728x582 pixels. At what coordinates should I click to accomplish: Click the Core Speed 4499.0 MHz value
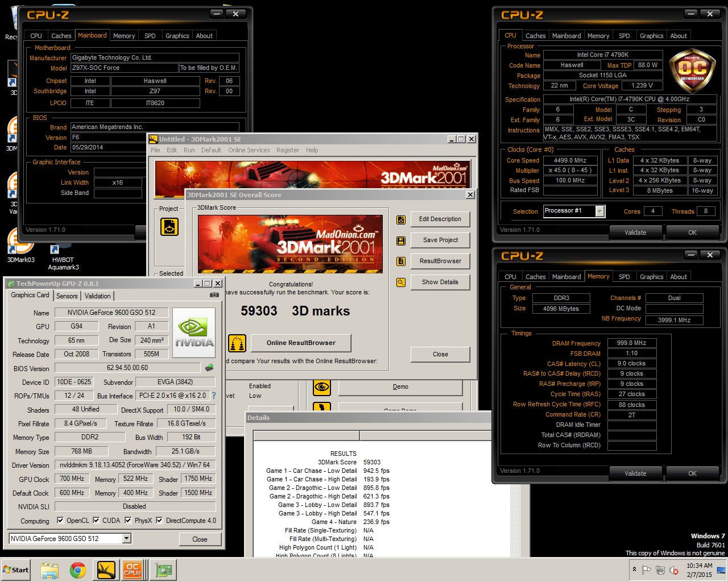(570, 160)
